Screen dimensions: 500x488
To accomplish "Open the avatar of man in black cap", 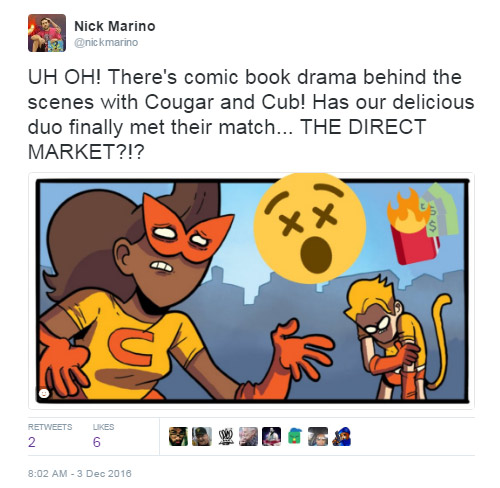I will tap(202, 436).
